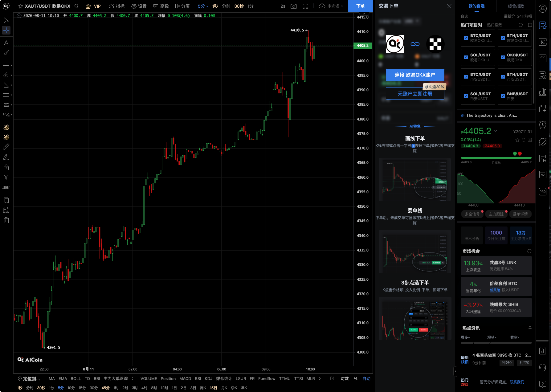Image resolution: width=551 pixels, height=392 pixels.
Task: Expand the 未命名 layout dropdown
Action: tap(342, 6)
